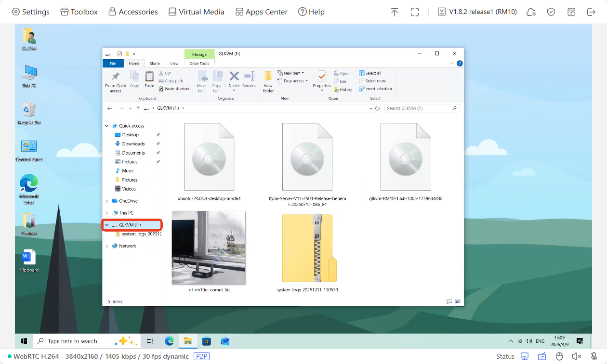Toggle fullscreen mode in the top bar
This screenshot has width=607, height=364.
pyautogui.click(x=415, y=12)
